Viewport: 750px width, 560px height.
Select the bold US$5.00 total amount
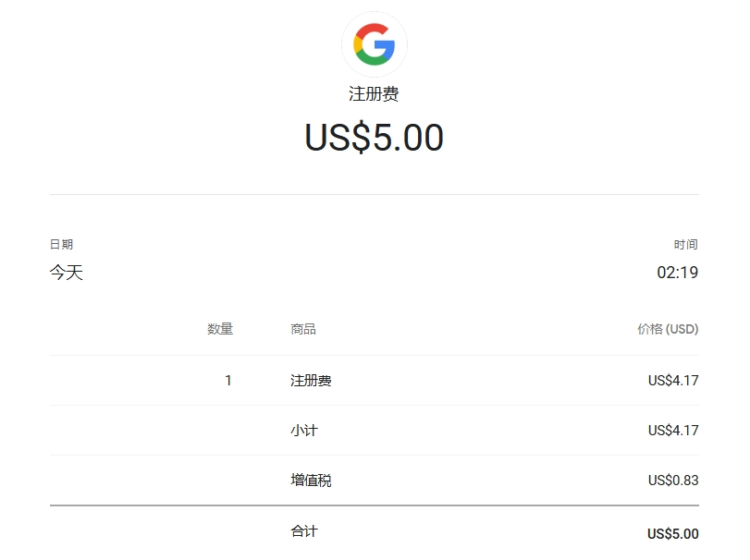tap(673, 534)
